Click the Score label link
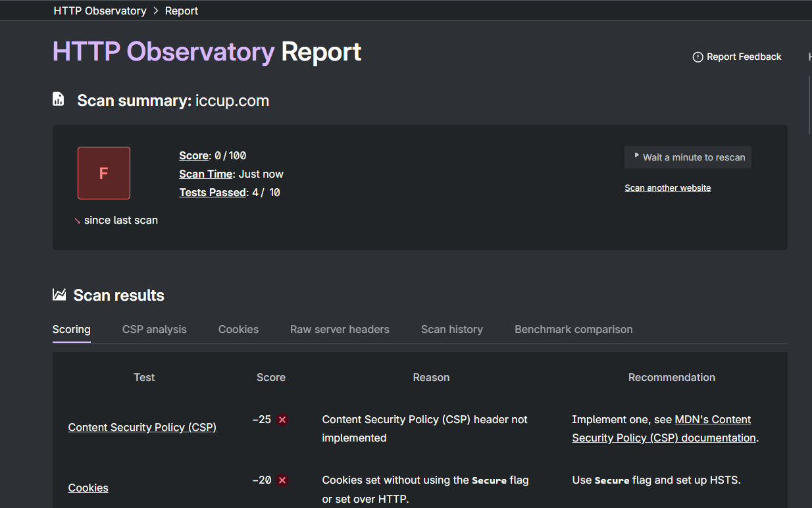 (x=193, y=156)
